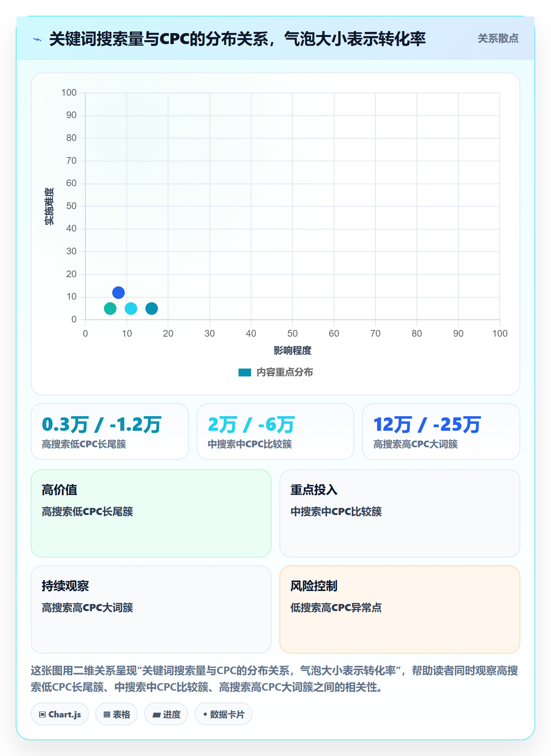Click the 关系散点 label in header

pyautogui.click(x=498, y=39)
